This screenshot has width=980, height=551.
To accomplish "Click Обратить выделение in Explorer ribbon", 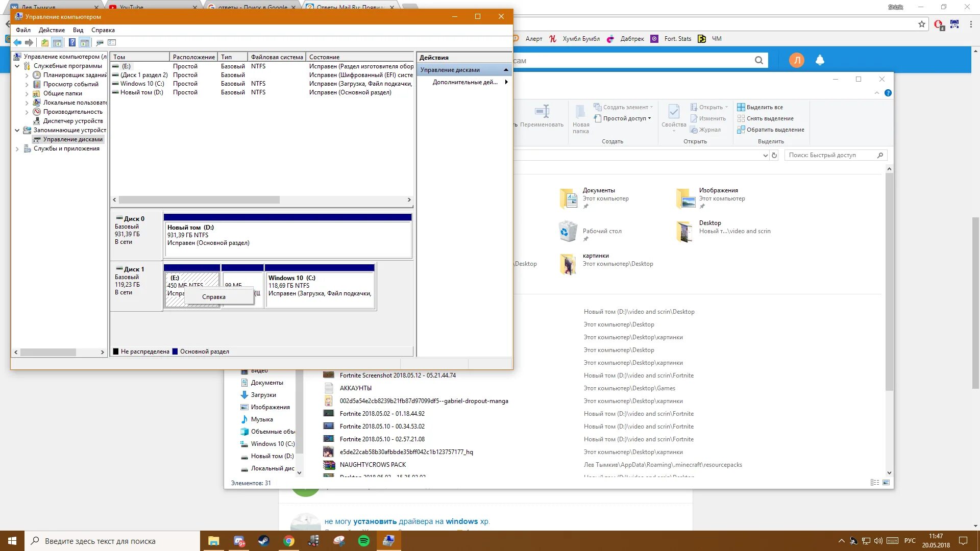I will 775,130.
